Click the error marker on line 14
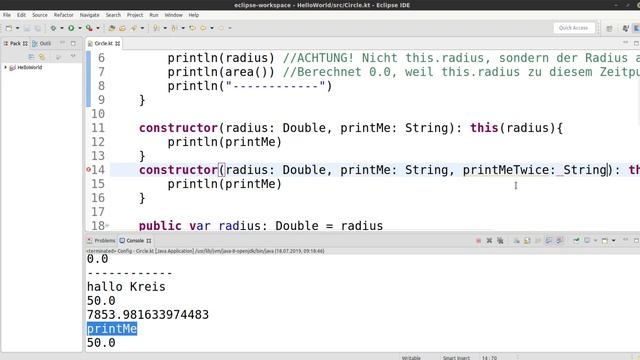Viewport: 640px width, 360px height. 89,170
